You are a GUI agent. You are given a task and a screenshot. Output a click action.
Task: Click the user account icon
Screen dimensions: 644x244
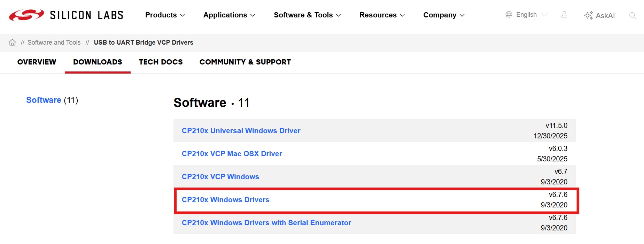click(x=564, y=15)
